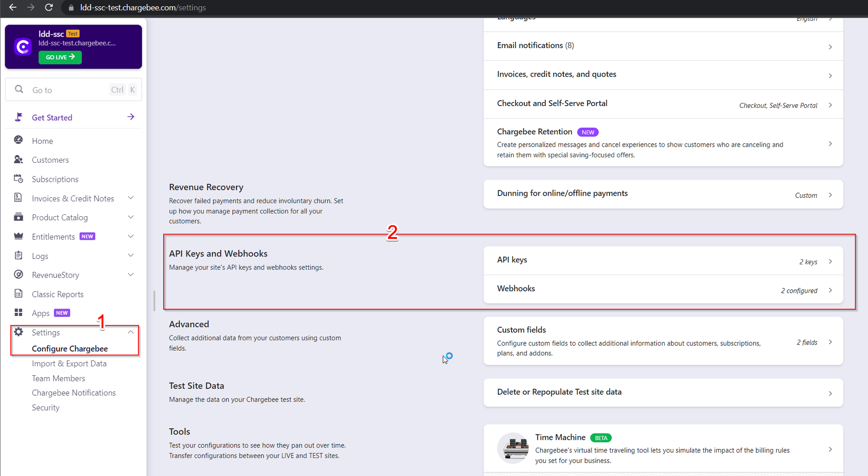Screen dimensions: 868x476
Task: Click the padlock icon in the address bar
Action: tap(71, 8)
